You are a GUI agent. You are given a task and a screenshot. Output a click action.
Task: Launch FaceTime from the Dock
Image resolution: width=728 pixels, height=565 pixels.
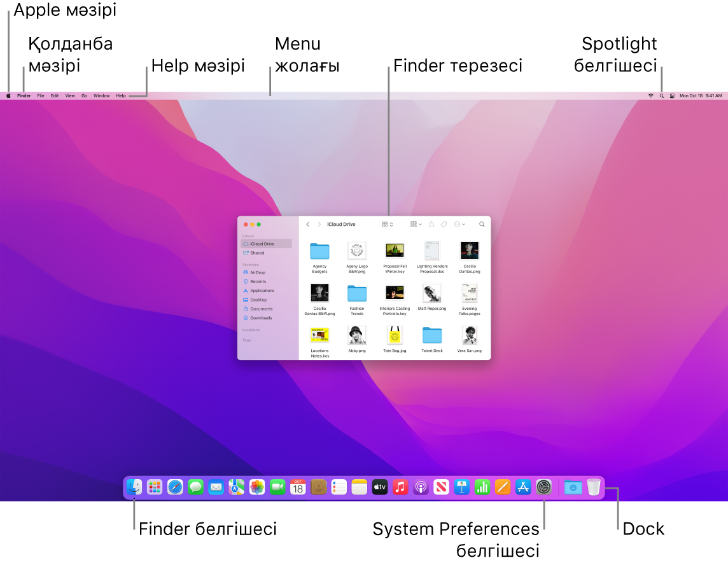[x=277, y=487]
